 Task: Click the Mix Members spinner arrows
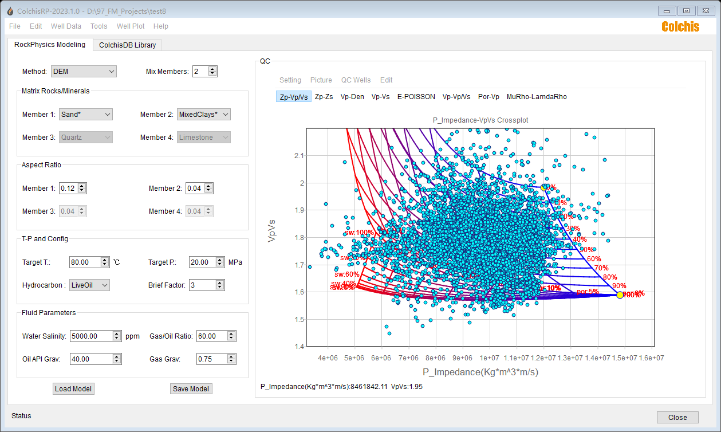212,71
